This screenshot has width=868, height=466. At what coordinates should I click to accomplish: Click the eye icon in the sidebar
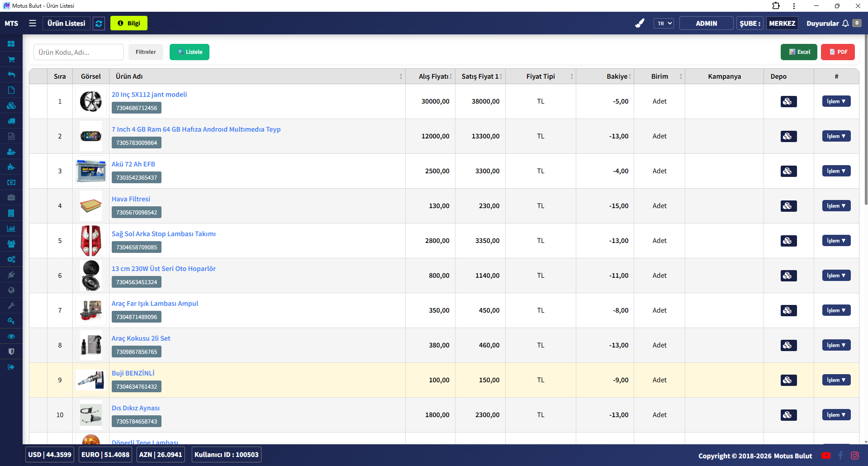click(11, 337)
